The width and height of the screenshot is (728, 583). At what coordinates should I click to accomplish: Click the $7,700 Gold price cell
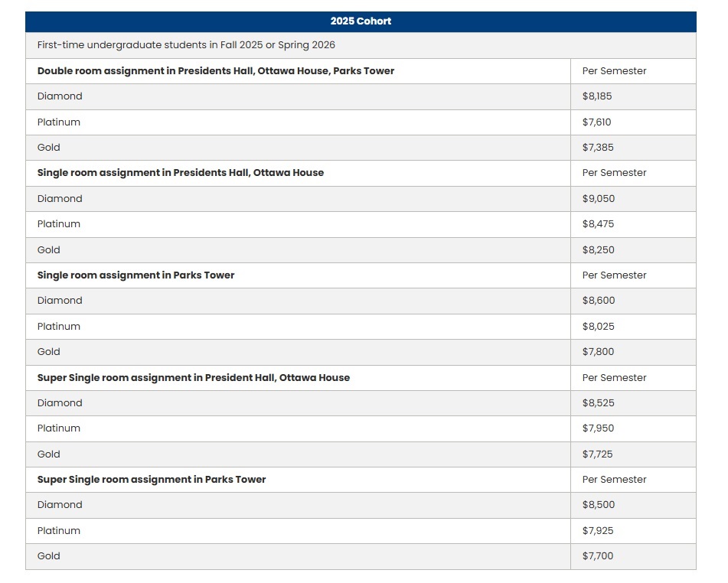click(x=598, y=556)
